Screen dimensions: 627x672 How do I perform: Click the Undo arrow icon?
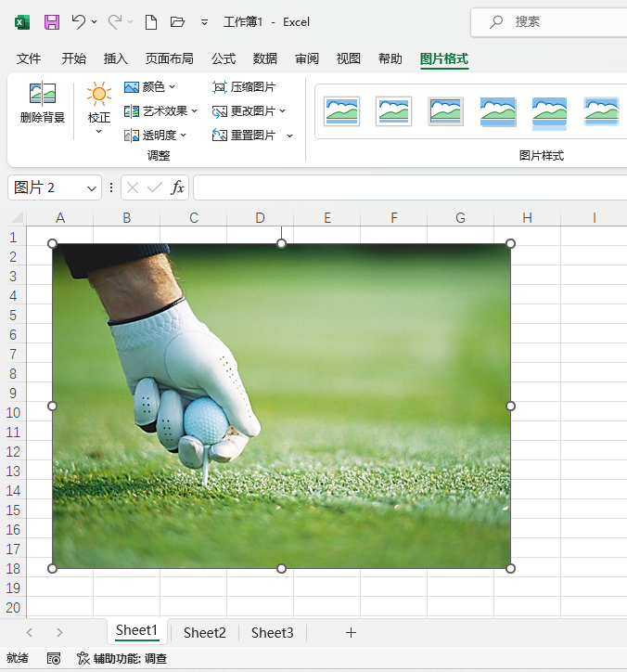[x=79, y=21]
